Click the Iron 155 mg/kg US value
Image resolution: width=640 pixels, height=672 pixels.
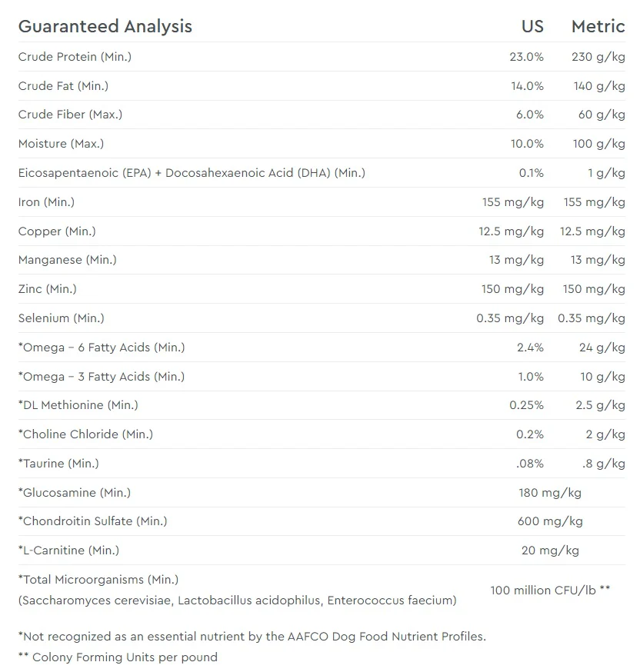[512, 202]
